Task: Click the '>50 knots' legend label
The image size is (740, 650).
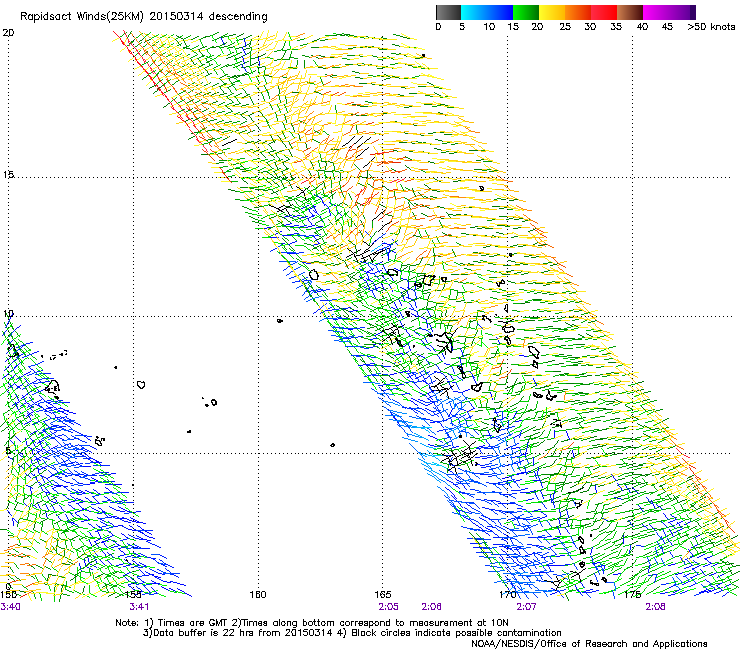Action: (x=711, y=27)
